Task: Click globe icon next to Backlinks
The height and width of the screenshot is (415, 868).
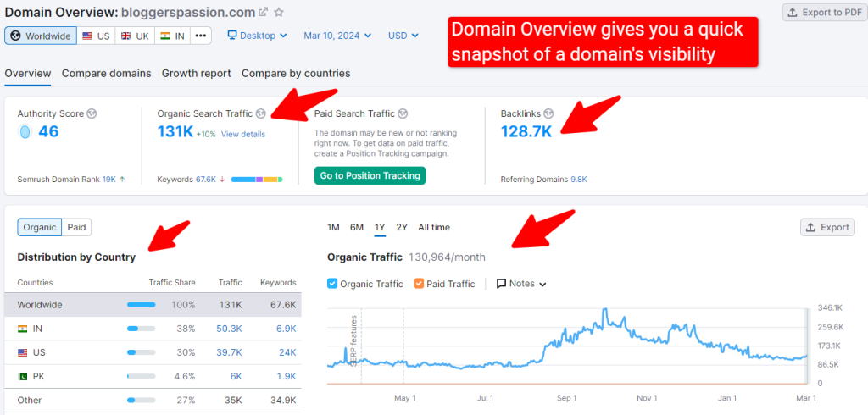Action: pyautogui.click(x=548, y=113)
